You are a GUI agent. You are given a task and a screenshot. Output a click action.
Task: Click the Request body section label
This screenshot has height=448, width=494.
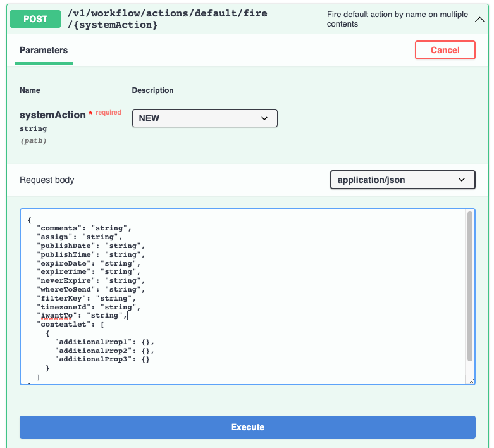[47, 180]
